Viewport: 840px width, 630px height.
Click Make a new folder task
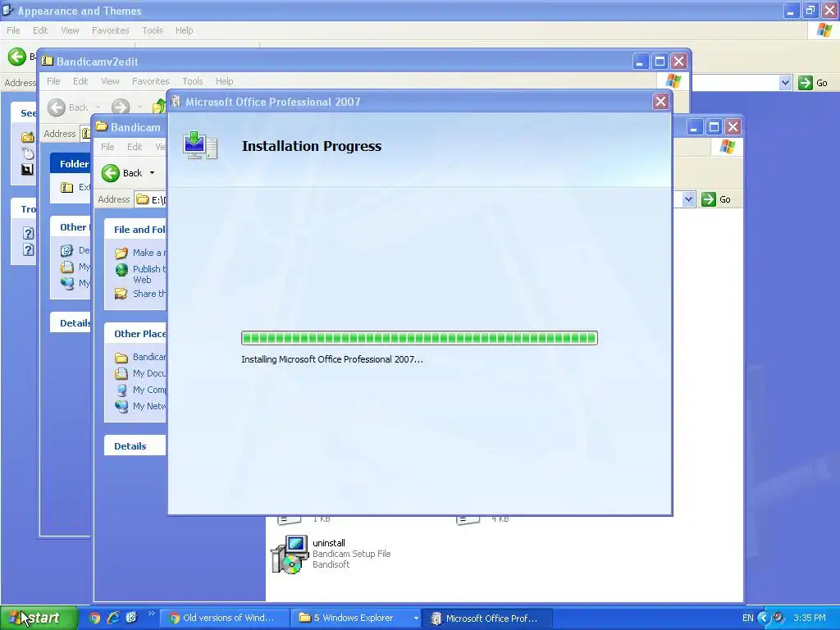pyautogui.click(x=141, y=253)
